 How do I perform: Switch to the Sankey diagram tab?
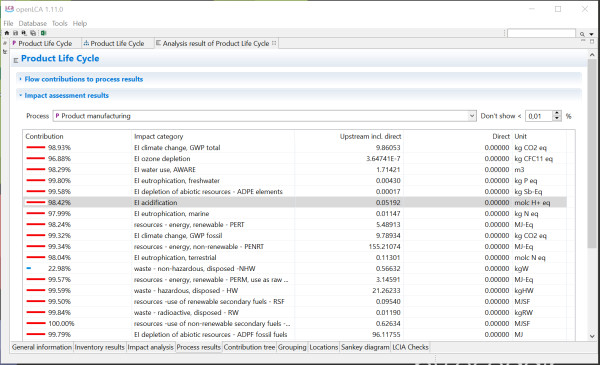[x=365, y=347]
